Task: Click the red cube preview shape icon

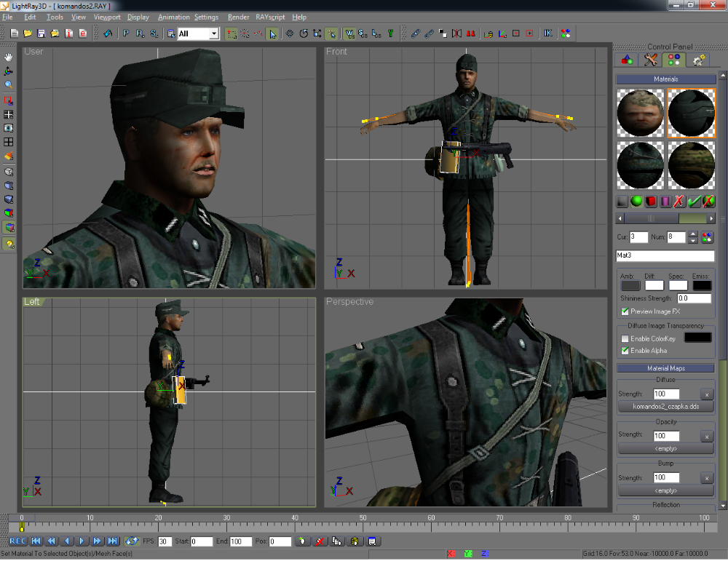Action: click(651, 202)
